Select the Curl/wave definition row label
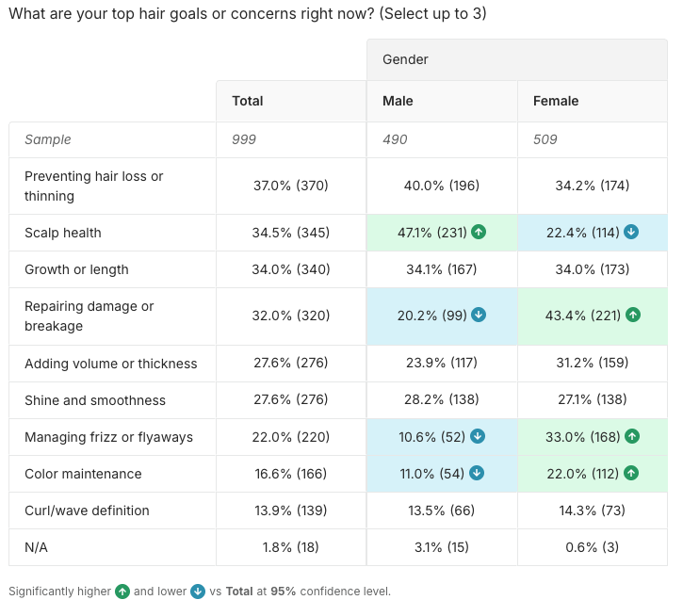Viewport: 683px width, 616px height. click(87, 511)
